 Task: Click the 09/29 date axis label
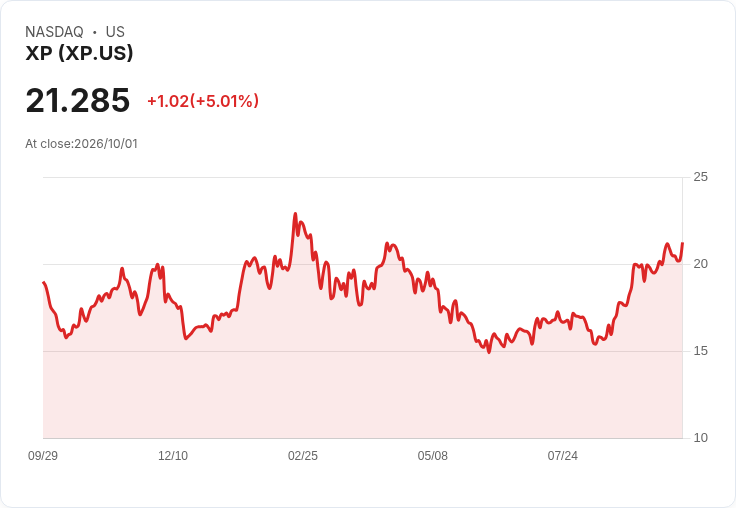pyautogui.click(x=43, y=456)
